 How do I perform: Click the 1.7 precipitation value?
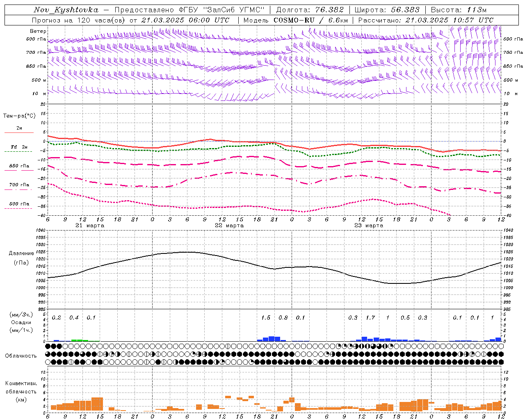(370, 318)
